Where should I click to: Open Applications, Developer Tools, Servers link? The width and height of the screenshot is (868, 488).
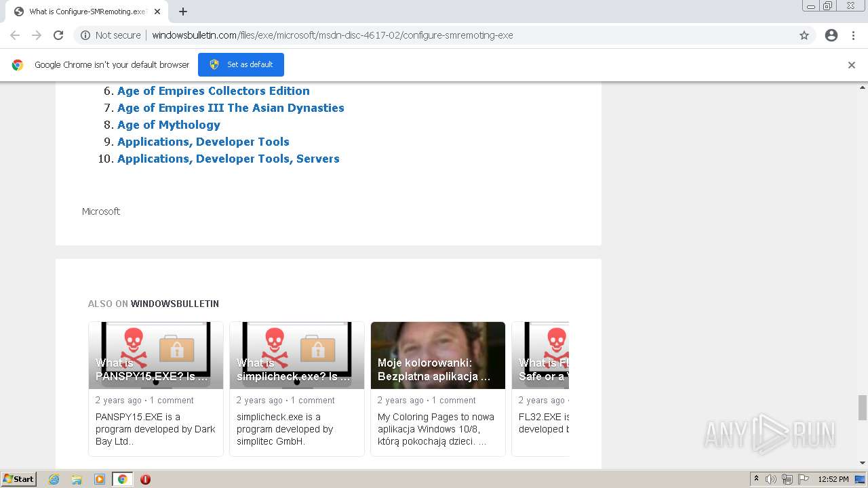coord(229,159)
